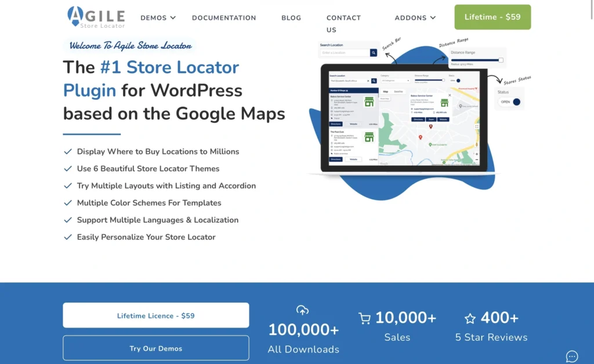Click the Lifetime Licence - $59 button
Screen dimensions: 594x364
tap(156, 315)
